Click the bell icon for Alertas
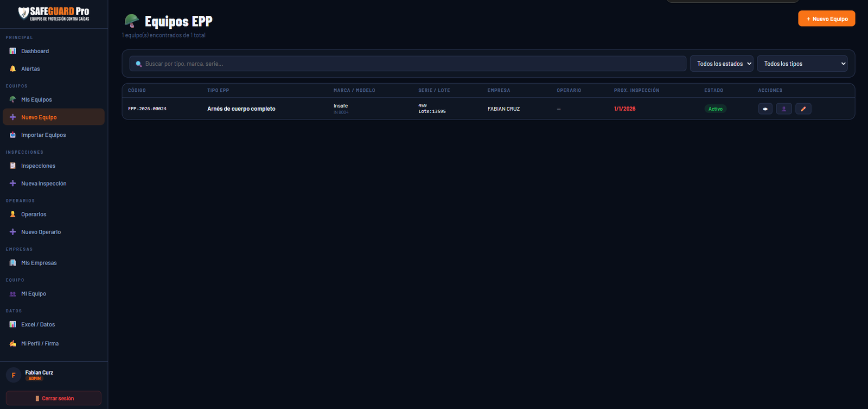 coord(12,69)
